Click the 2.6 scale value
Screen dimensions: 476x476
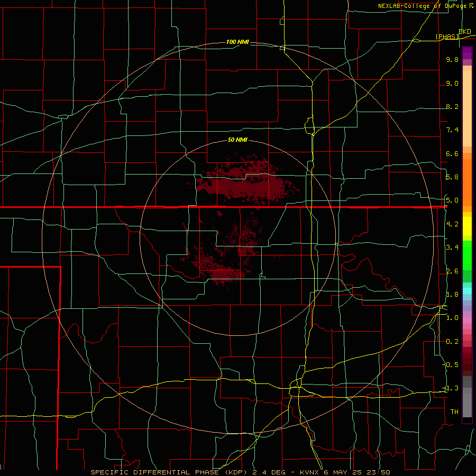click(x=452, y=271)
